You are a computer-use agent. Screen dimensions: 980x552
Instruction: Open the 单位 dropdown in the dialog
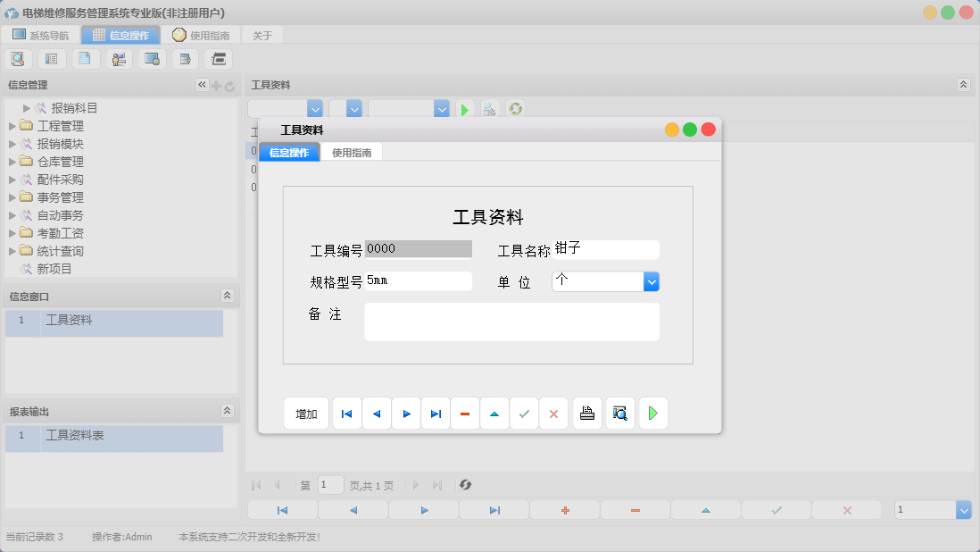(x=652, y=281)
